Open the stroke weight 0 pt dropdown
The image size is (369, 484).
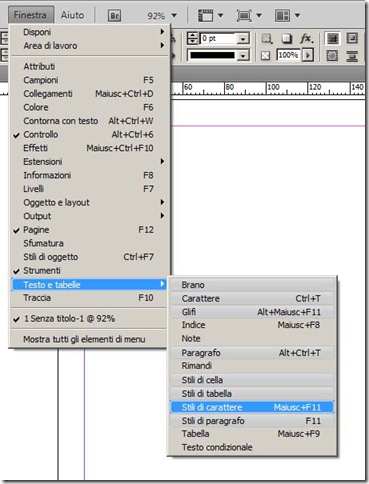coord(243,39)
